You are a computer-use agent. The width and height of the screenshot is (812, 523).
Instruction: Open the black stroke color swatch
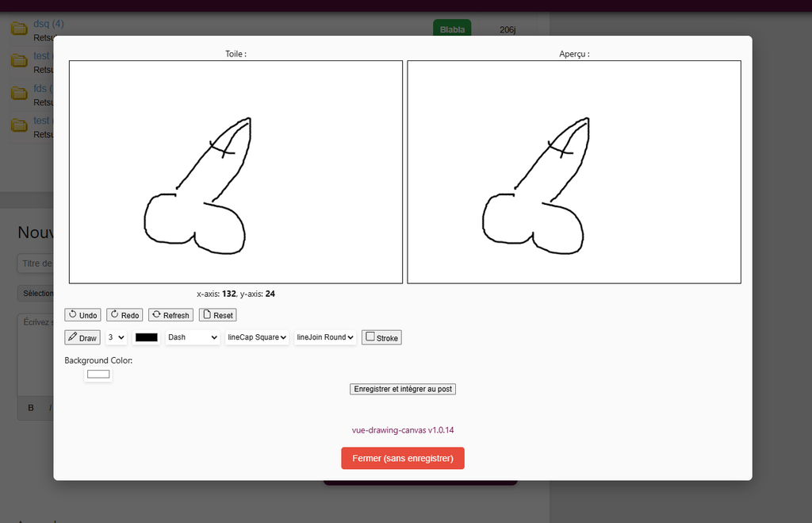coord(147,337)
